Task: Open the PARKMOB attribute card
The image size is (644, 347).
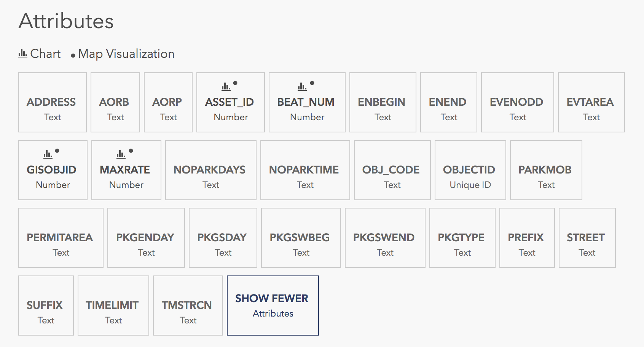Action: 546,170
